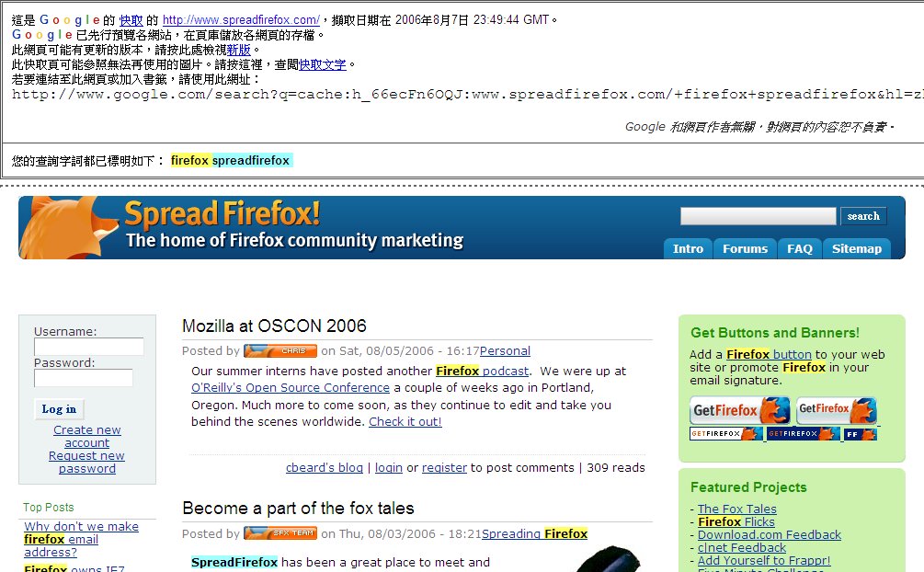This screenshot has width=924, height=572.
Task: Focus the header search input field
Action: click(758, 216)
